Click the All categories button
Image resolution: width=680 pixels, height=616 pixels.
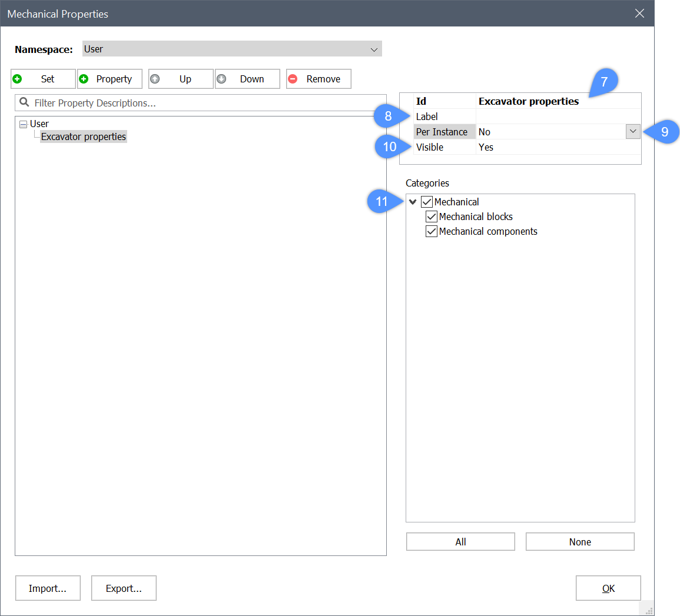pyautogui.click(x=460, y=542)
